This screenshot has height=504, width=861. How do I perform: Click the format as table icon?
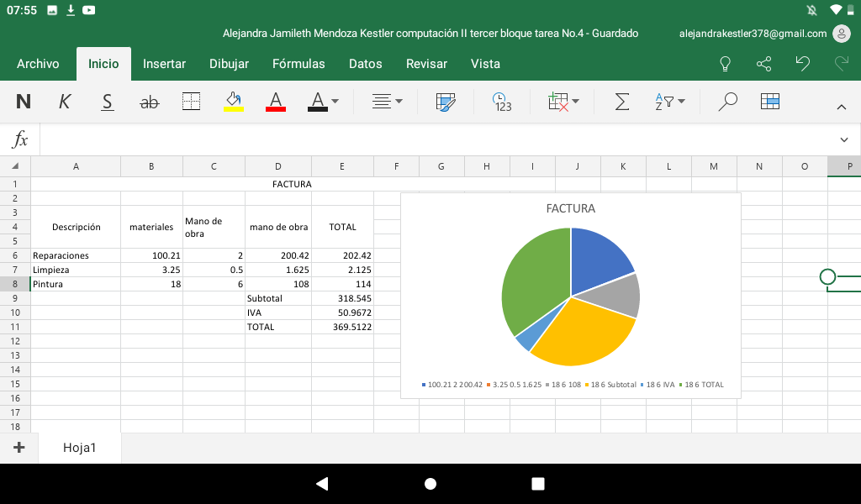click(x=770, y=102)
